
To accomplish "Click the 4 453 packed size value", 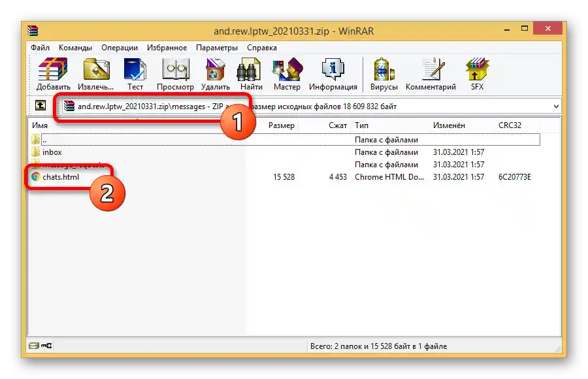I will [338, 176].
